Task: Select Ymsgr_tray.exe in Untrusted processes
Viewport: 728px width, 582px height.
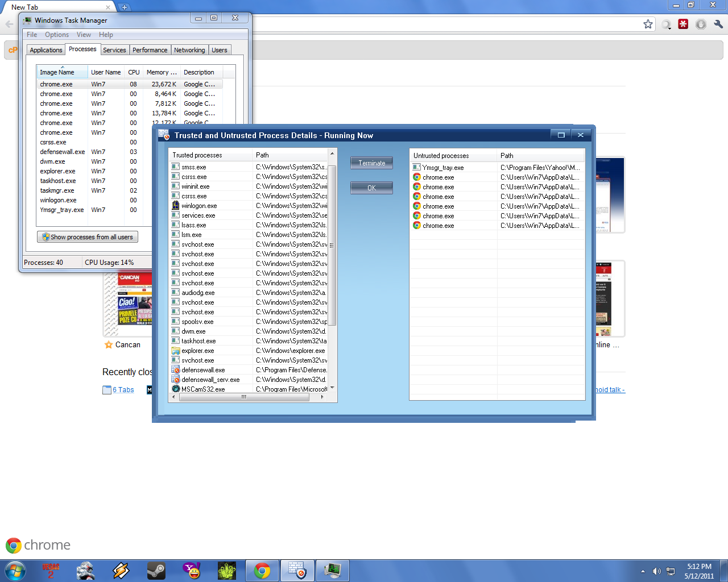Action: point(498,168)
